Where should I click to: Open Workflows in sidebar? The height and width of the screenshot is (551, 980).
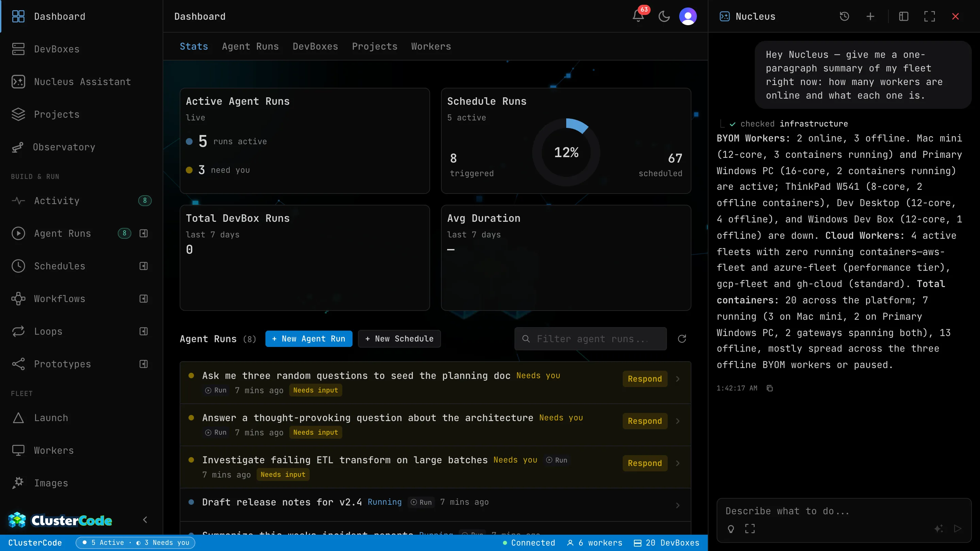pyautogui.click(x=60, y=299)
